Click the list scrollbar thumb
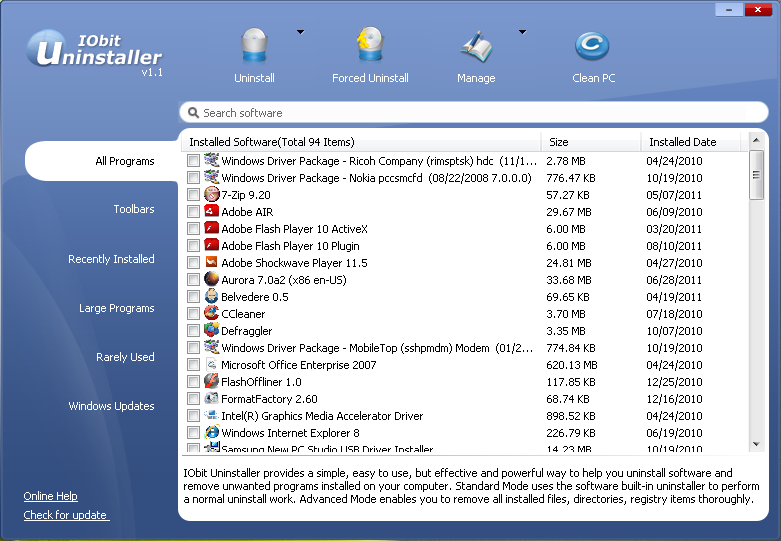The width and height of the screenshot is (781, 541). (756, 175)
